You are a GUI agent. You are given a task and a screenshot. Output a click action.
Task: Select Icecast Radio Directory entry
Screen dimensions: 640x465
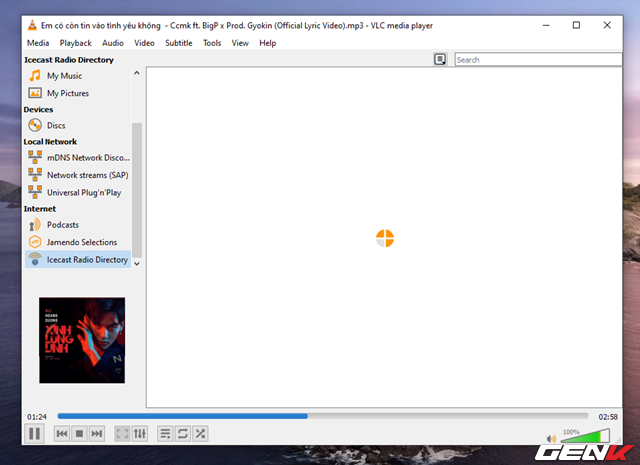(x=78, y=260)
